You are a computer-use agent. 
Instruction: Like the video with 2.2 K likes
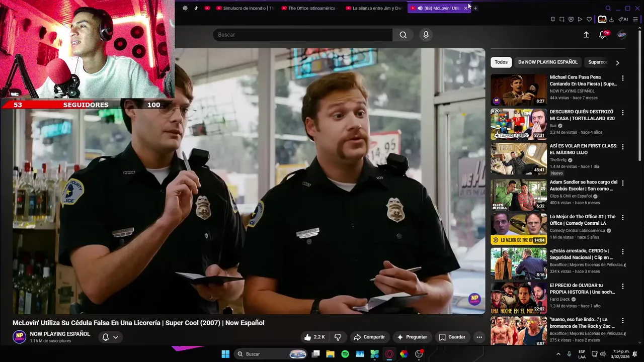(315, 337)
